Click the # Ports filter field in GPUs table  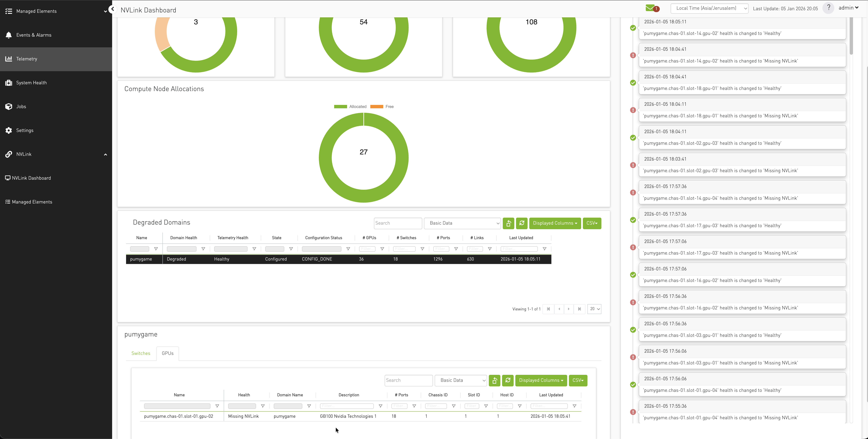[x=399, y=406]
